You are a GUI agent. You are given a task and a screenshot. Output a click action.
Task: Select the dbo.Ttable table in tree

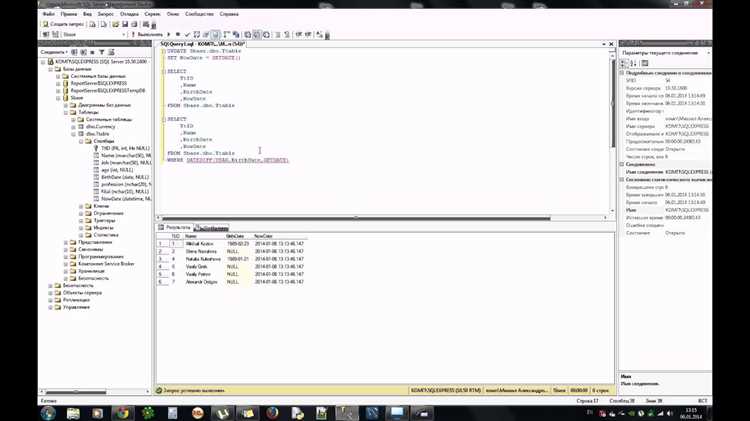tap(98, 134)
